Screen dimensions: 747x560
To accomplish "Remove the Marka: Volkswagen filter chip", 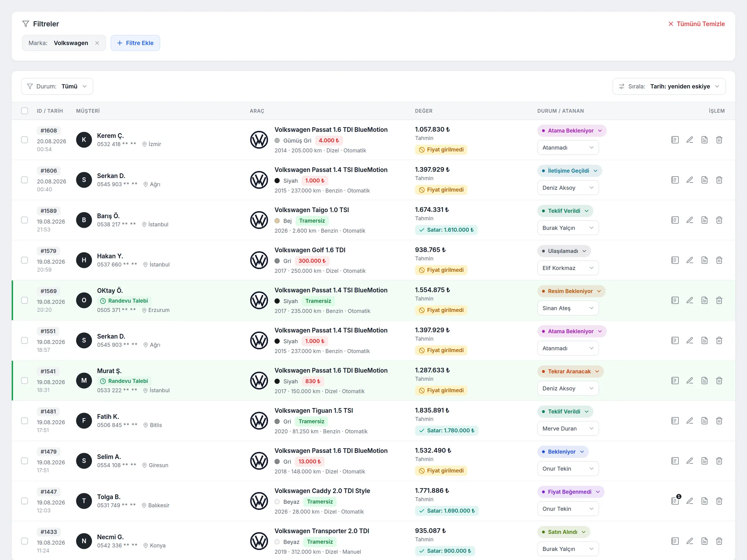I will point(97,43).
